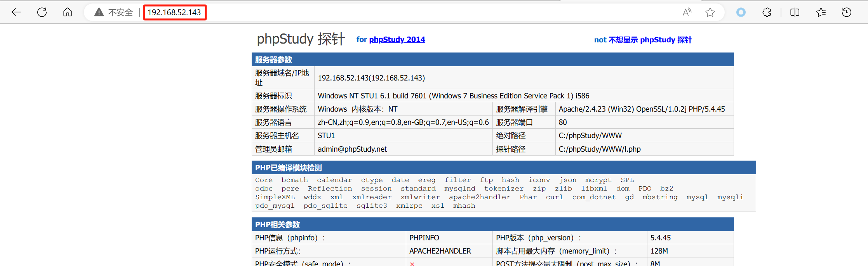
Task: Select the memory limit value 128M
Action: [x=659, y=251]
